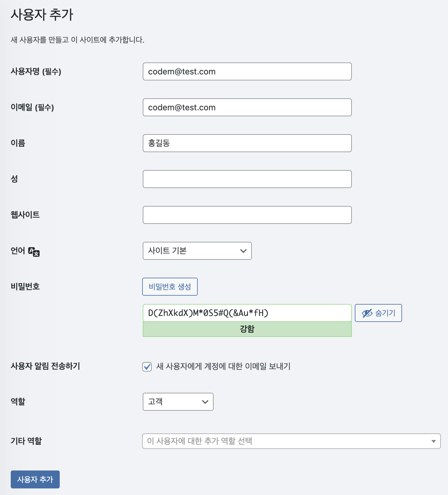
Task: Click the chevron of the language select
Action: tap(243, 251)
